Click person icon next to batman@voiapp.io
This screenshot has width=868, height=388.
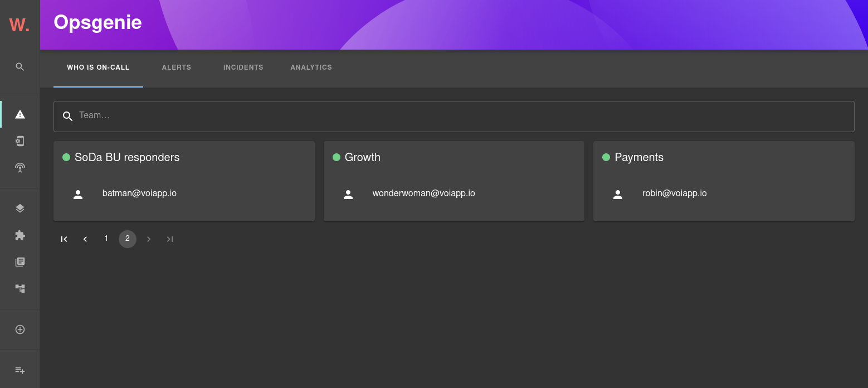pos(78,195)
